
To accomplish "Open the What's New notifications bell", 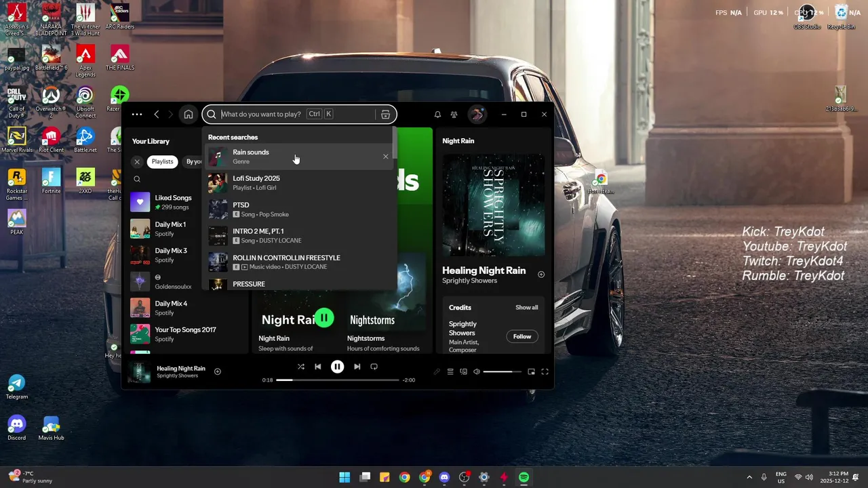I will (x=437, y=115).
